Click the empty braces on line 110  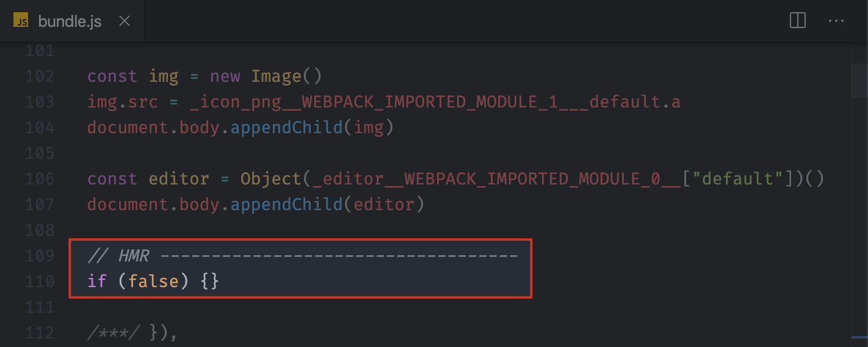point(210,282)
